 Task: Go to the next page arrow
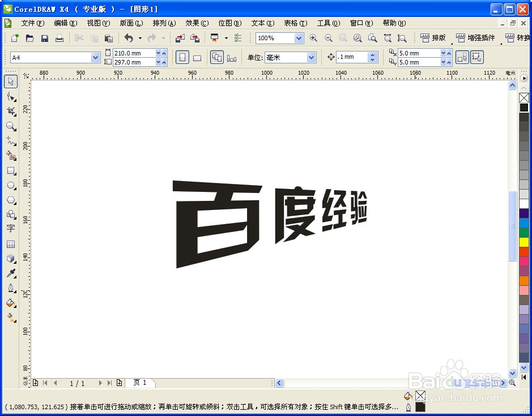coord(100,383)
